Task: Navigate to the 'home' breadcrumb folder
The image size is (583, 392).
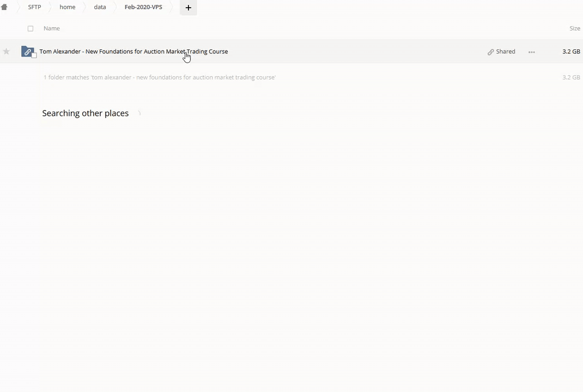Action: [x=68, y=7]
